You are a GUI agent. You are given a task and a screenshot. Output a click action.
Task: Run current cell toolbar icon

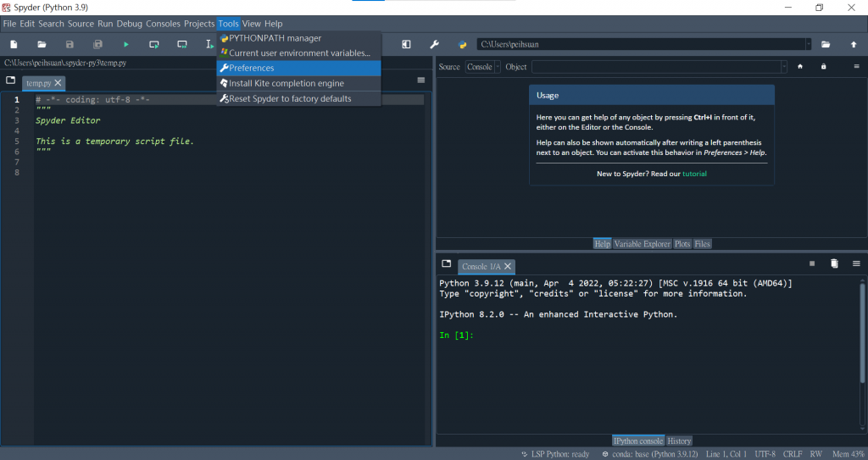pyautogui.click(x=154, y=44)
